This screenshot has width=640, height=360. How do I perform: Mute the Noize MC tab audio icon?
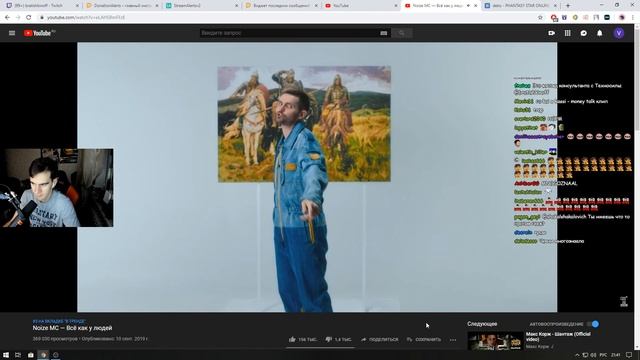[468, 6]
